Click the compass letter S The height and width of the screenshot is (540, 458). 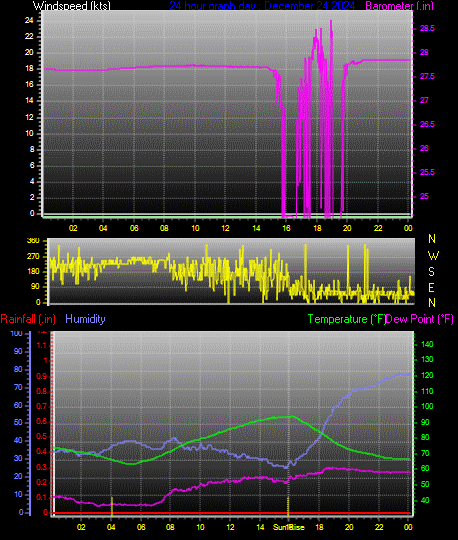(x=431, y=272)
